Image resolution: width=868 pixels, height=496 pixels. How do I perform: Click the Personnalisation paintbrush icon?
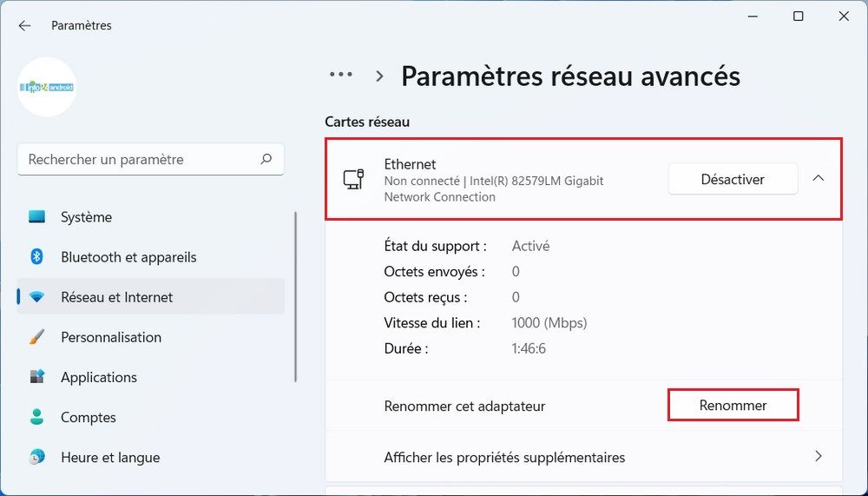(36, 337)
